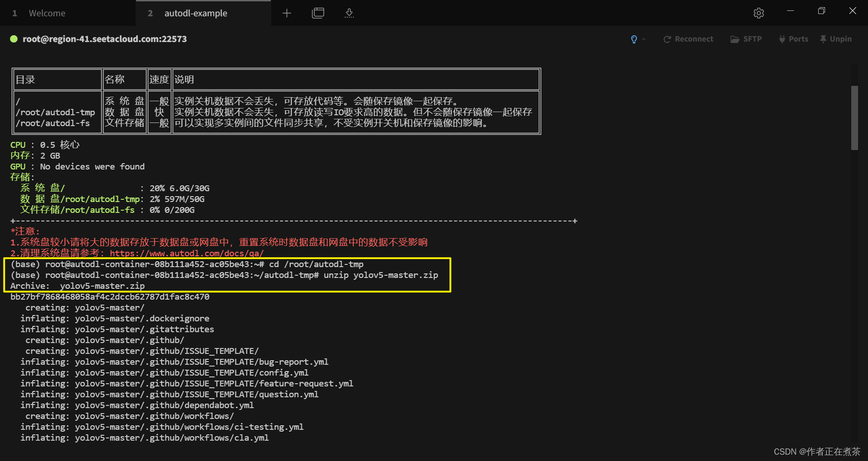Open a new tab with plus icon

tap(287, 13)
